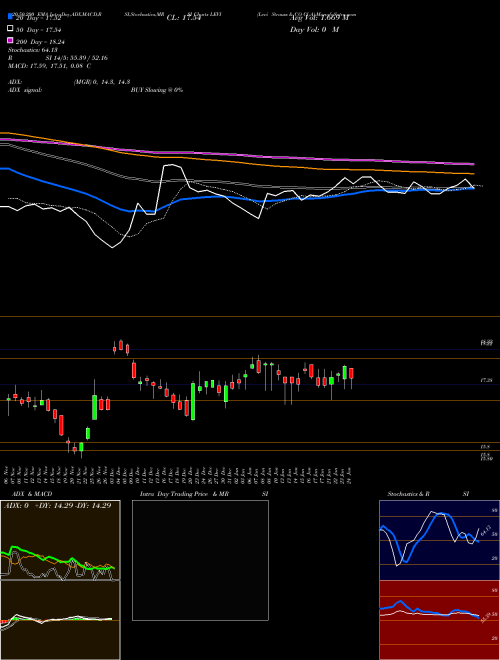Click the magenta 200 Day EMA legend swatch

click(x=10, y=40)
